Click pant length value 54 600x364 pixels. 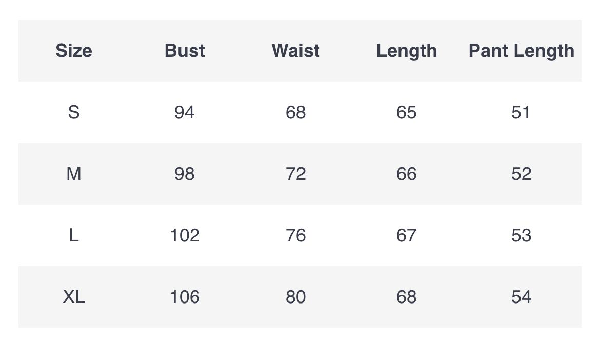(521, 297)
